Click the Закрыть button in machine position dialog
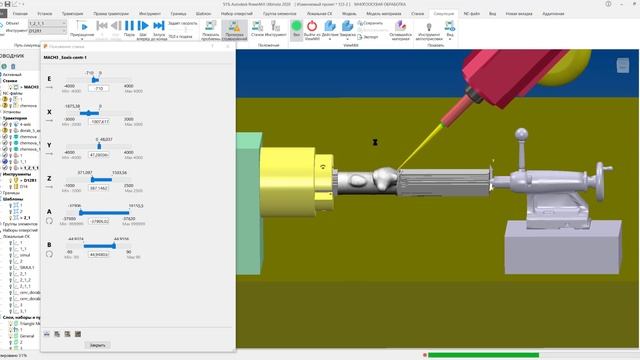The height and width of the screenshot is (360, 640). coord(98,345)
